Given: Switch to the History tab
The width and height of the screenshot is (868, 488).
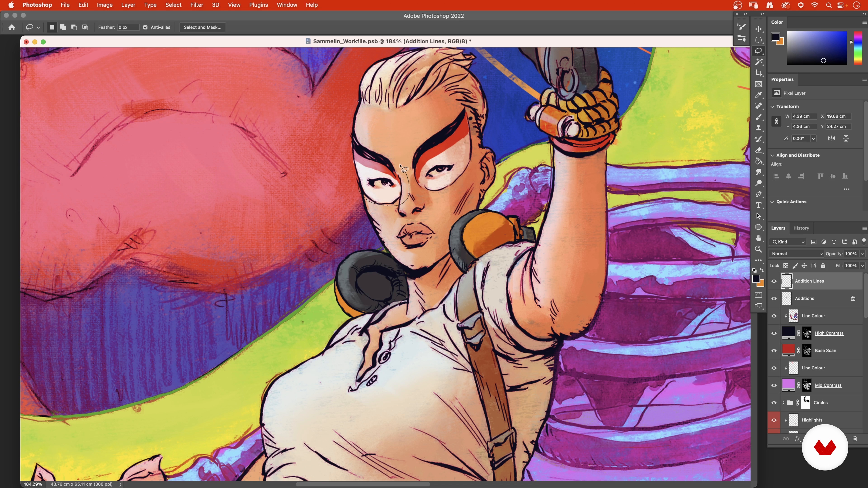Looking at the screenshot, I should click(801, 228).
